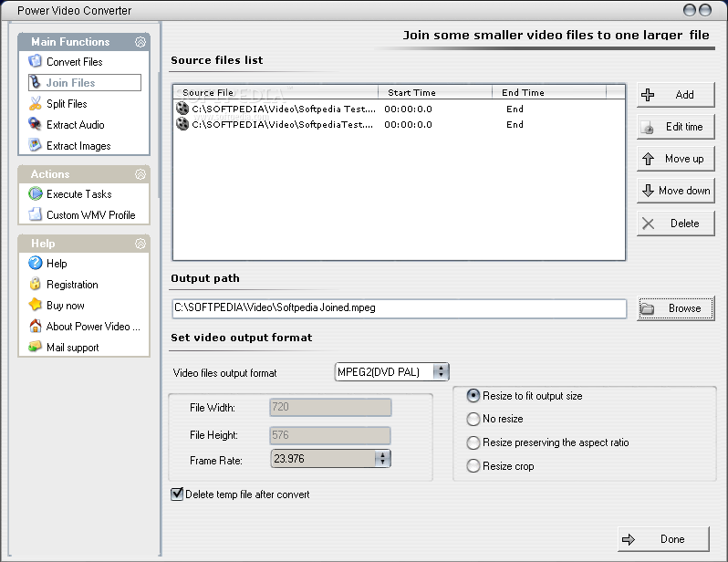The width and height of the screenshot is (728, 562).
Task: Select the Softpedia Test source file row
Action: [399, 109]
